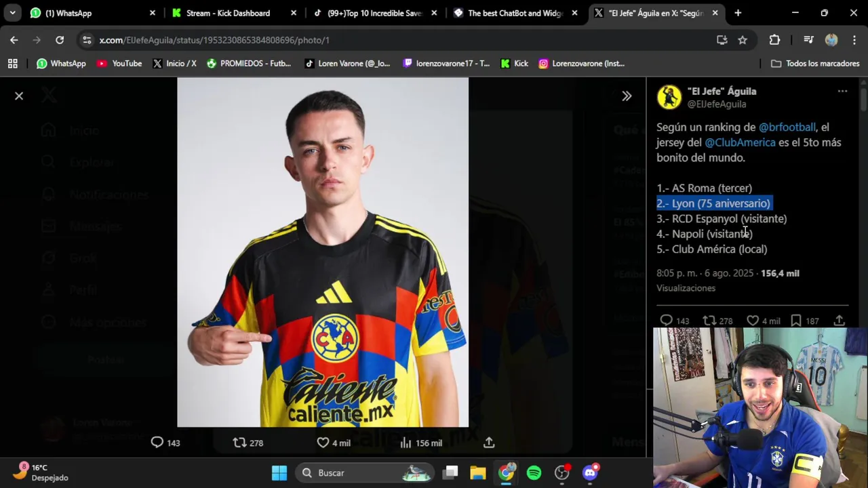Open File Explorer from taskbar
This screenshot has width=868, height=488.
(478, 472)
